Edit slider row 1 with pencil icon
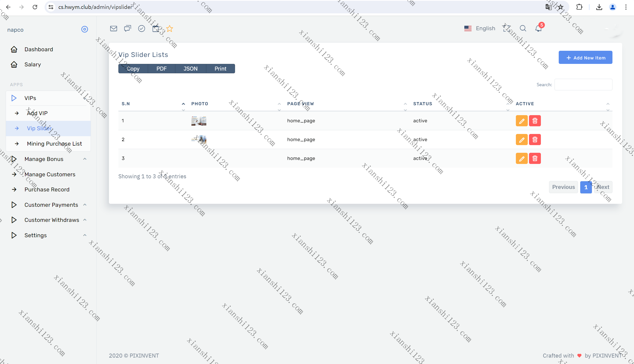 point(522,121)
